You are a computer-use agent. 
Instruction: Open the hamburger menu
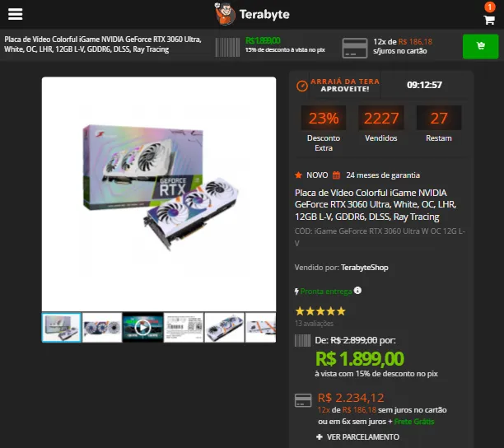(15, 14)
